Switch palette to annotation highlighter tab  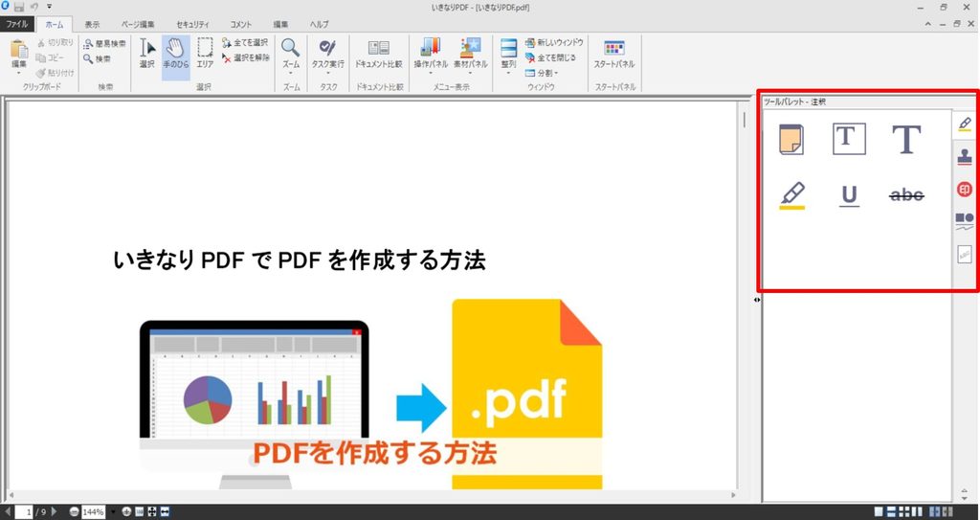pyautogui.click(x=965, y=124)
